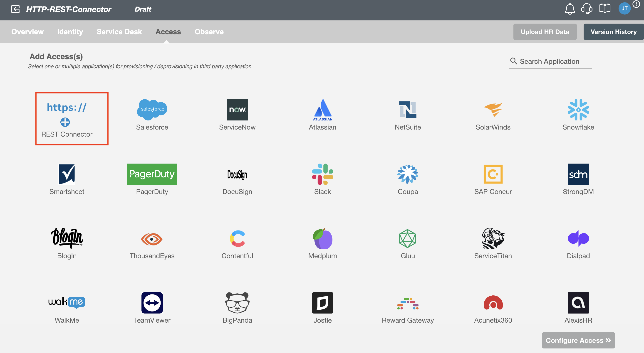Select the Atlassian application

(x=322, y=115)
